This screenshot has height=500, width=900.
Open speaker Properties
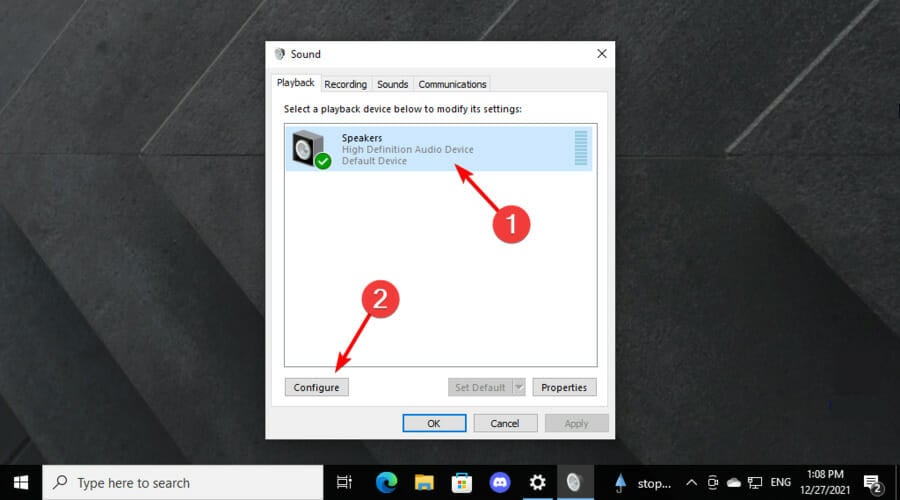coord(564,387)
